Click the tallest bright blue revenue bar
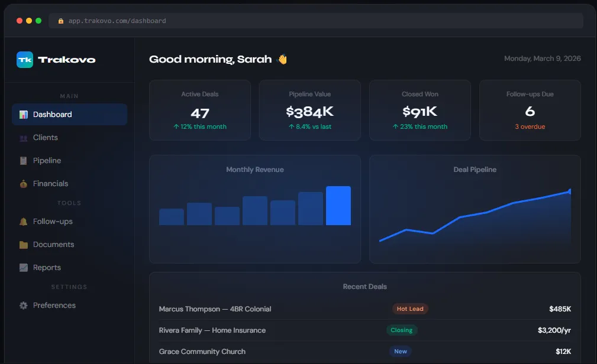Screen dimensions: 597x364 [x=338, y=206]
